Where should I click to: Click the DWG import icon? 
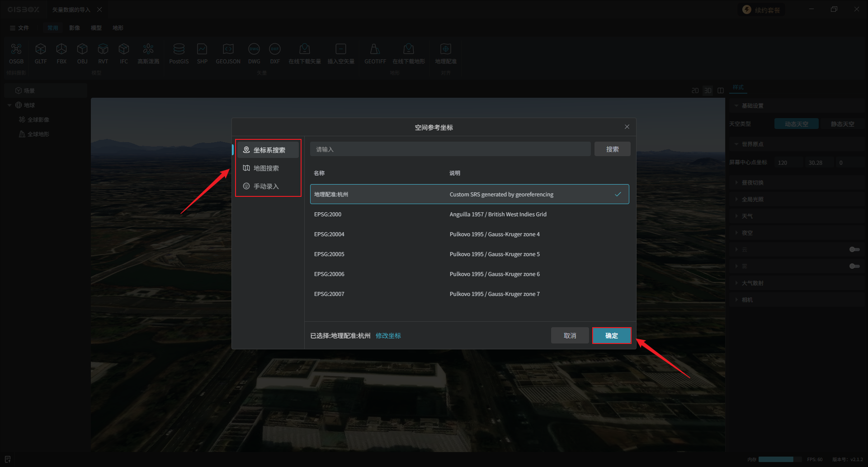[254, 50]
